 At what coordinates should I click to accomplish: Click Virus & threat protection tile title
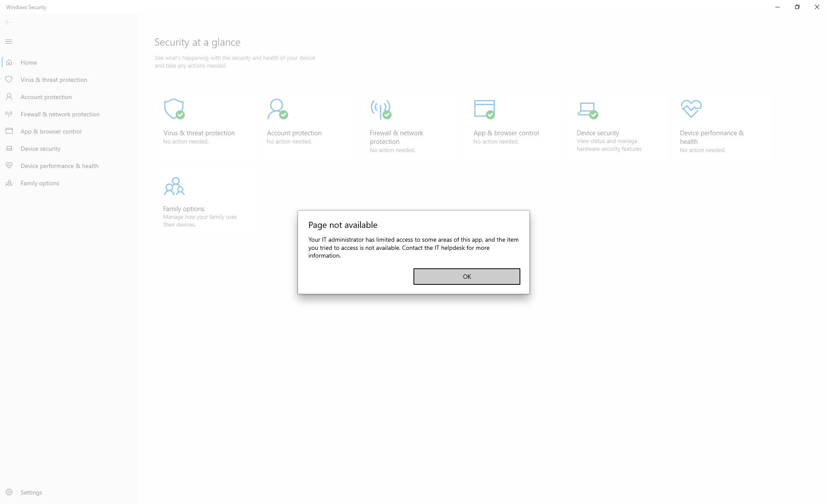pos(199,133)
